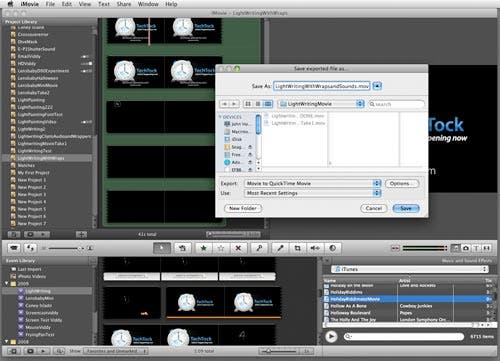500x361 pixels.
Task: Click the save dialog search field
Action: point(396,104)
